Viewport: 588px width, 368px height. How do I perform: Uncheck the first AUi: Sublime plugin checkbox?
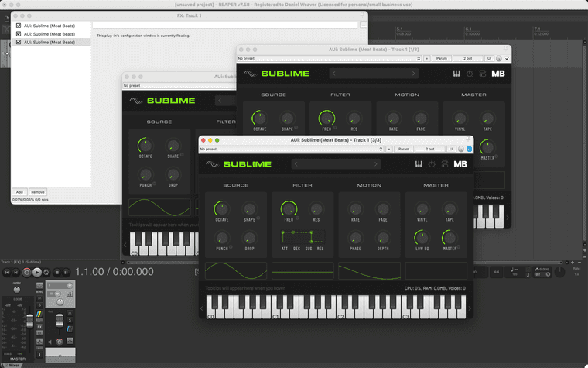pos(19,26)
